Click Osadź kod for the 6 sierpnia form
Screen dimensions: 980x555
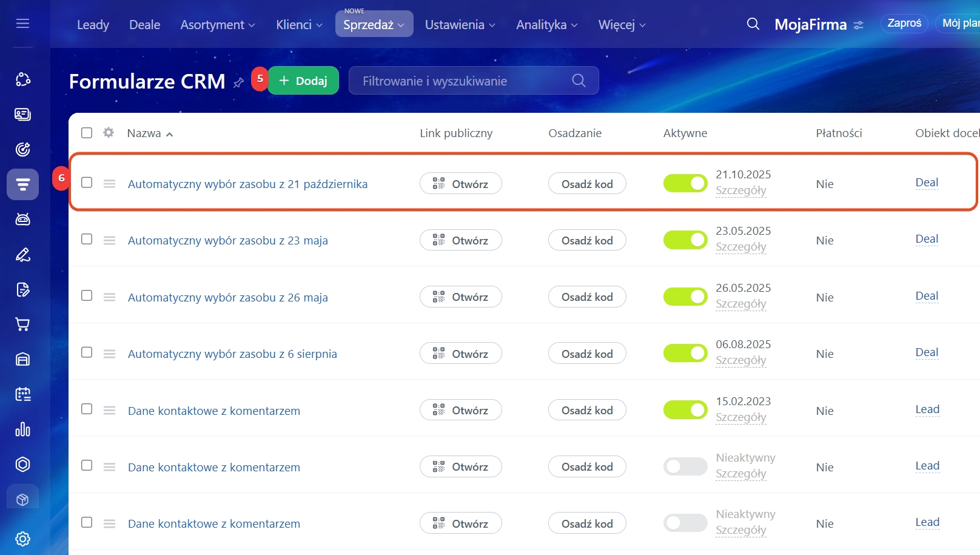(586, 354)
